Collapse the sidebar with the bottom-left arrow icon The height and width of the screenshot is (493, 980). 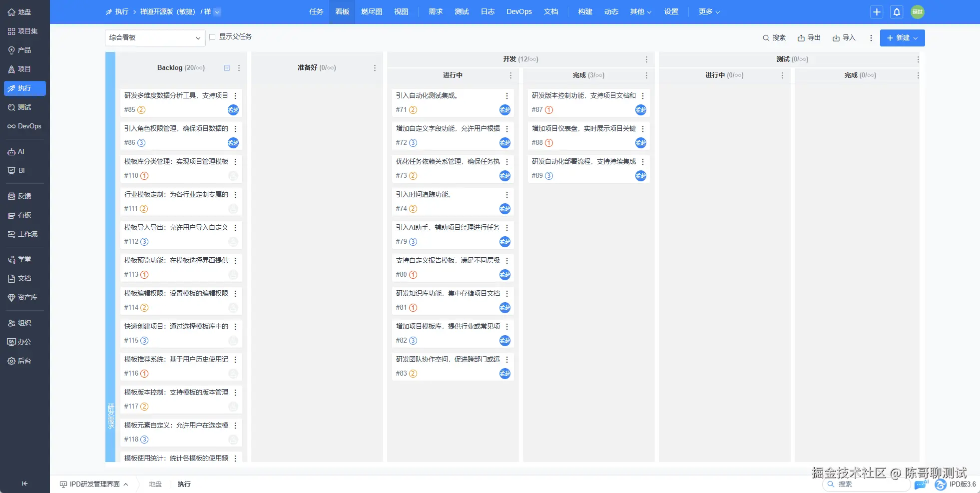(x=24, y=483)
